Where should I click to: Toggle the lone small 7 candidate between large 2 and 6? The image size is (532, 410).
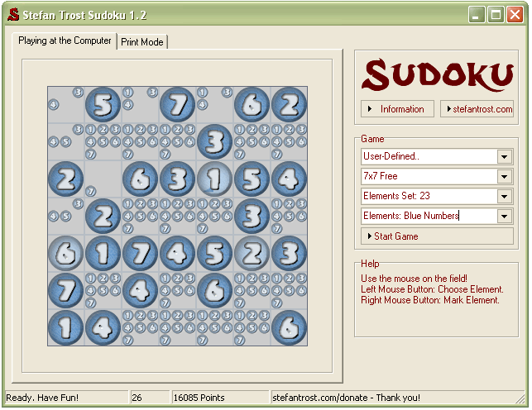[91, 192]
